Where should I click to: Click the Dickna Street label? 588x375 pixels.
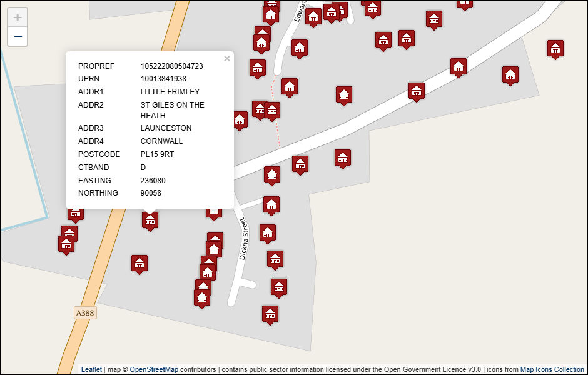(x=244, y=239)
